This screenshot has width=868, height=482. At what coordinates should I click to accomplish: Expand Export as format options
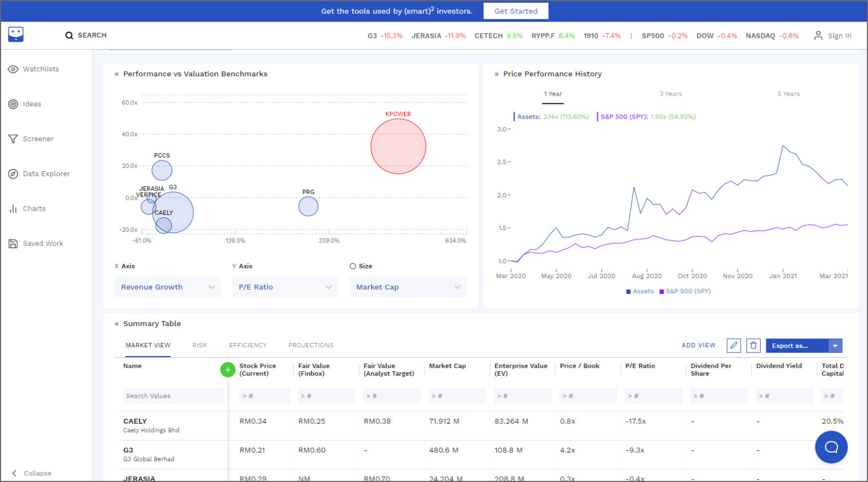[835, 345]
